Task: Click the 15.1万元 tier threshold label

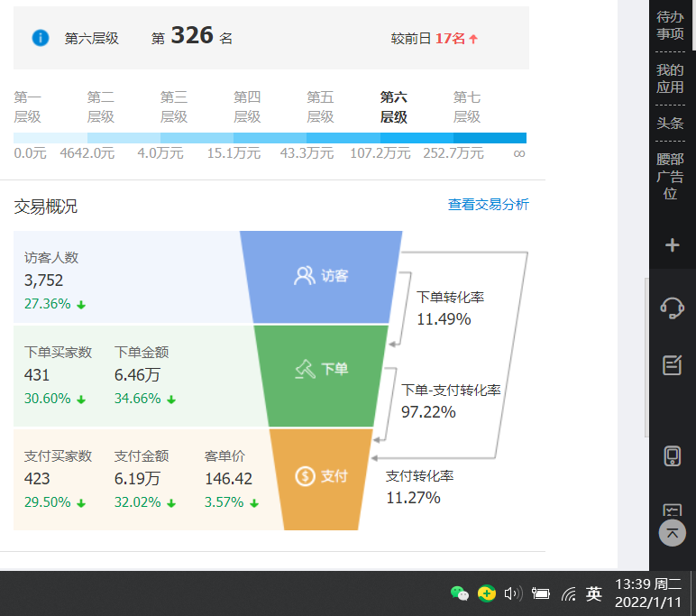Action: point(234,153)
